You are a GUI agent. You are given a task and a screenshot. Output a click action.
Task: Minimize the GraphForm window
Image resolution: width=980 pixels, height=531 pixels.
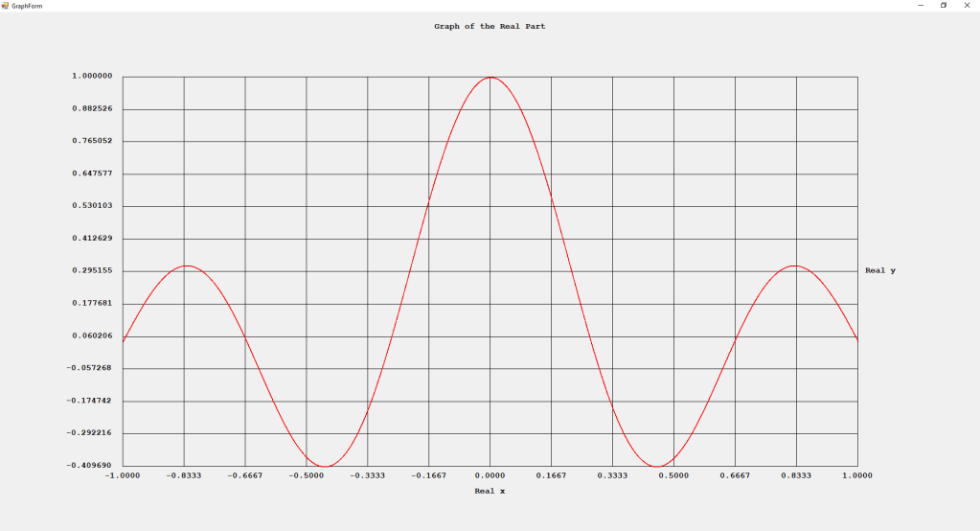(x=921, y=5)
